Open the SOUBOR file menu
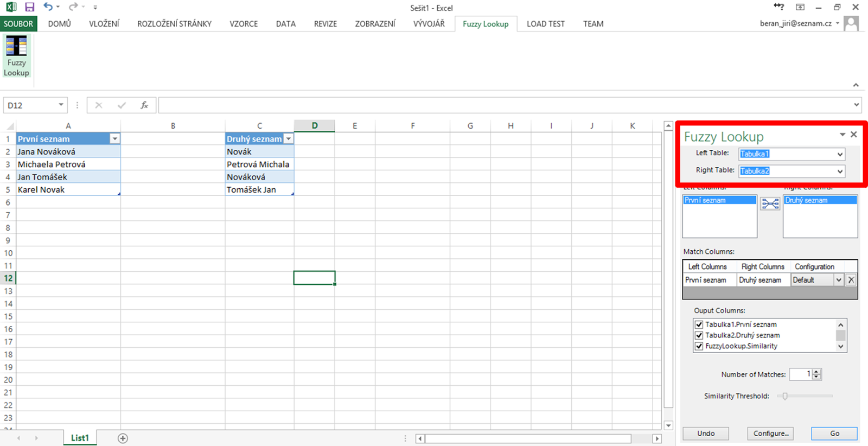Screen dimensions: 868x446 [18, 24]
